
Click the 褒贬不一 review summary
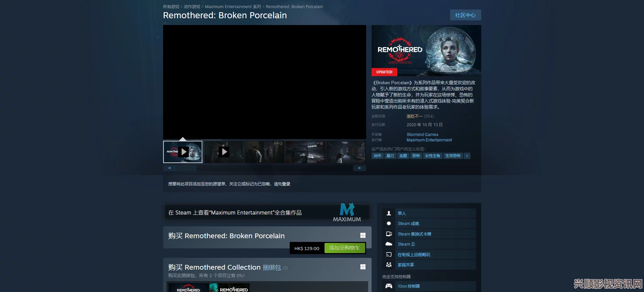(415, 116)
